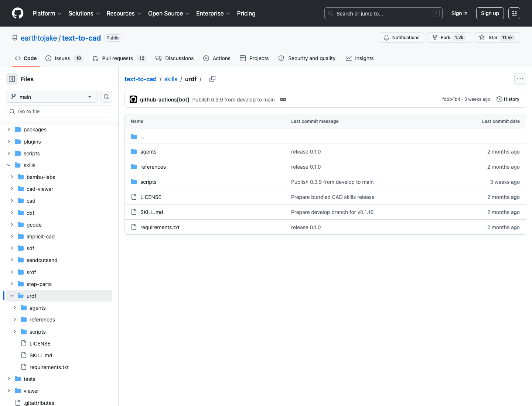Collapse the urdf folder chevron
Viewport: 532px width, 406px height.
tap(12, 296)
